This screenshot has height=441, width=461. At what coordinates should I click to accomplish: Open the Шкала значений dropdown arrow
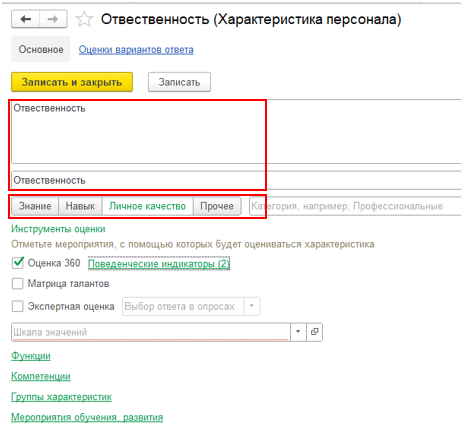pyautogui.click(x=298, y=332)
